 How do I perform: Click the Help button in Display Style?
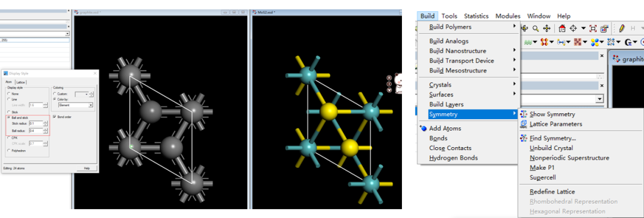[x=86, y=169]
